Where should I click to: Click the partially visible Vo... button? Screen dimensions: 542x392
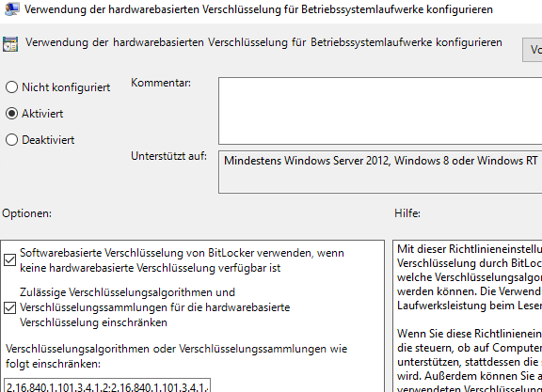point(533,50)
